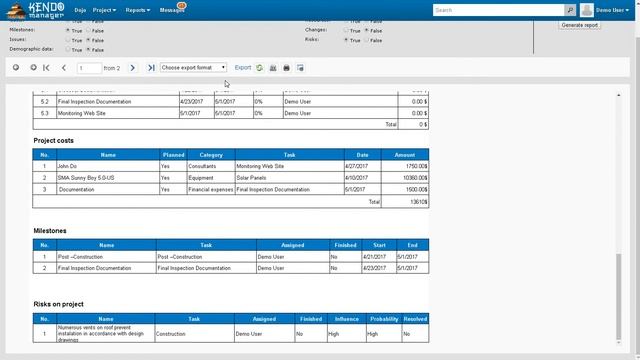The height and width of the screenshot is (360, 640).
Task: Click the search magnifier button
Action: click(x=570, y=10)
